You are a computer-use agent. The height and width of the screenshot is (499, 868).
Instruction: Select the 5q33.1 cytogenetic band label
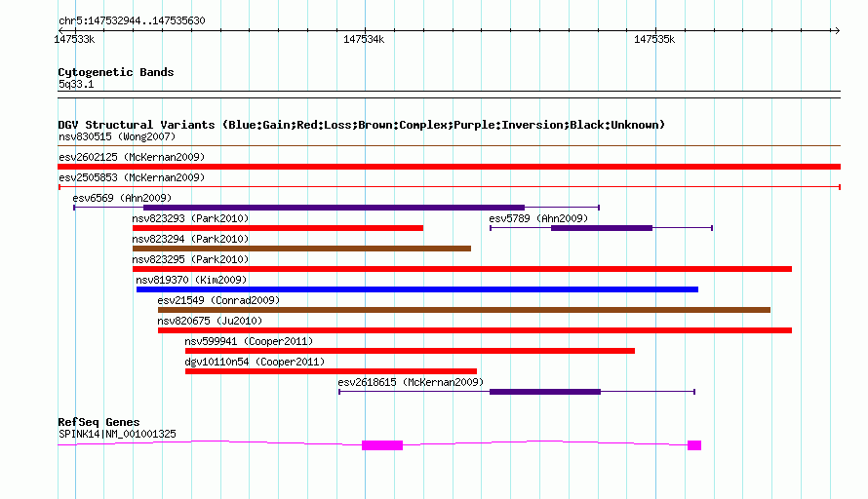pos(76,84)
